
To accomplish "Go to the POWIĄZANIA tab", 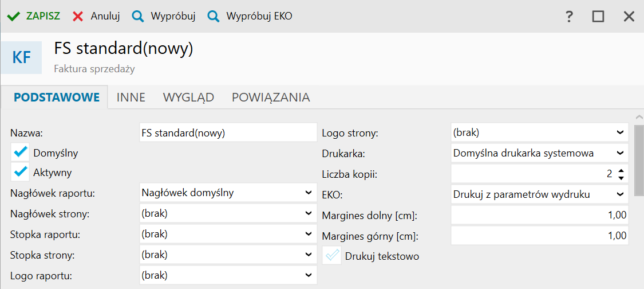I will (271, 97).
